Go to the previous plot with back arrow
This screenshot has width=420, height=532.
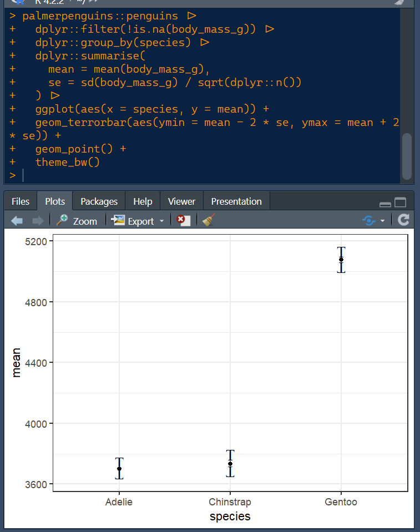(x=17, y=221)
